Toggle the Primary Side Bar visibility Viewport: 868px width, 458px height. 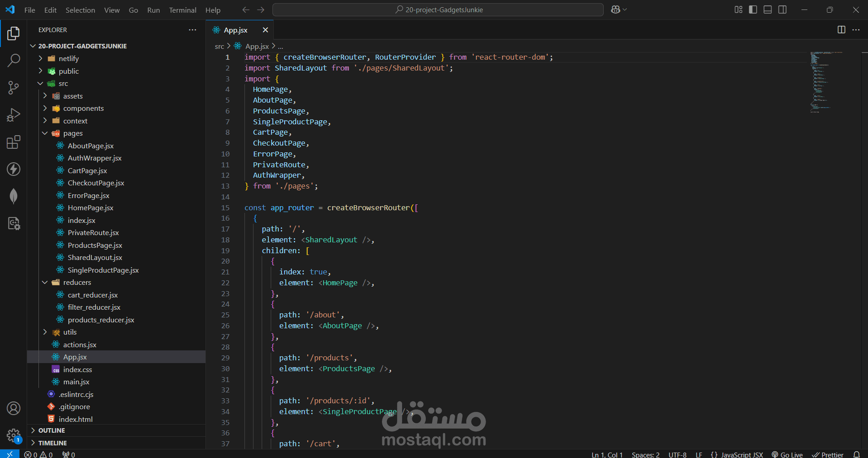753,9
